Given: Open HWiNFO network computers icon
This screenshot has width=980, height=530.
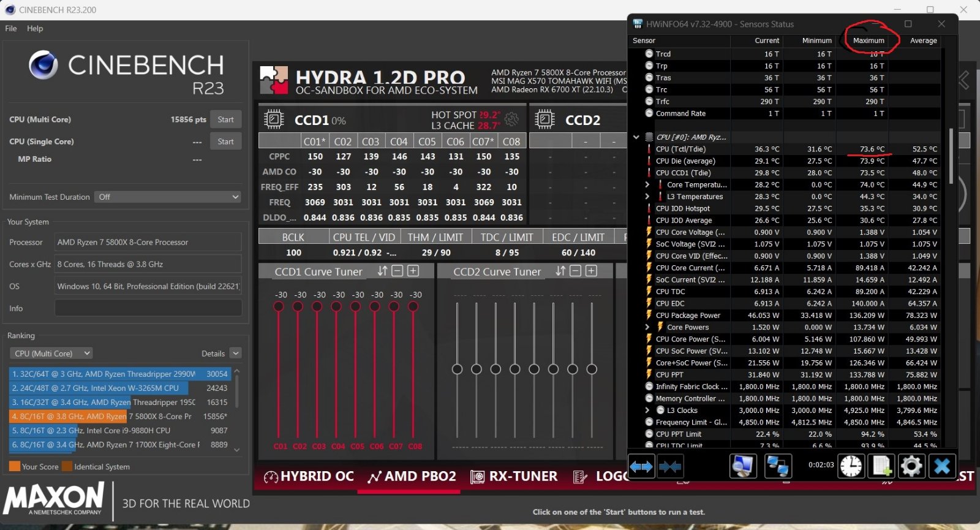Looking at the screenshot, I should 778,466.
